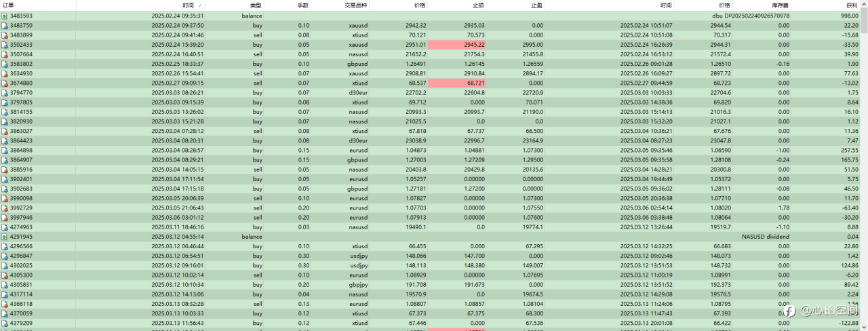The width and height of the screenshot is (868, 331).
Task: Click order number 4370059
Action: 21,314
